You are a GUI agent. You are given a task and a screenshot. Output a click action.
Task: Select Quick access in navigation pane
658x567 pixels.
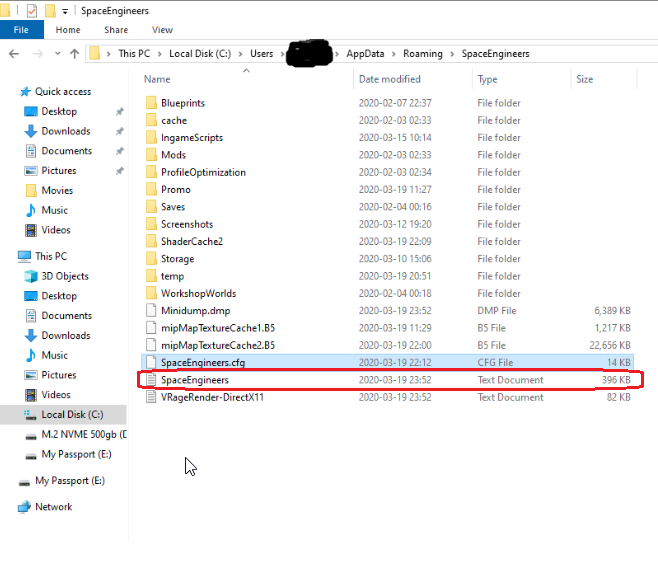(63, 91)
